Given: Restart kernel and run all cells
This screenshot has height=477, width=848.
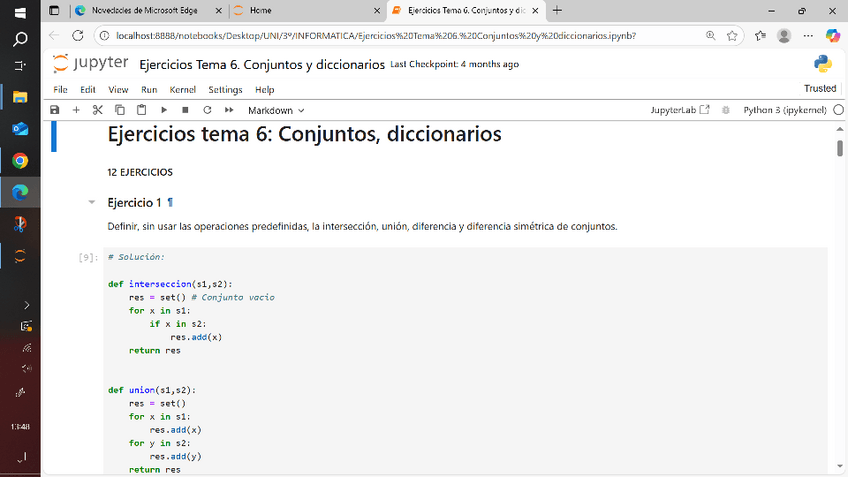Looking at the screenshot, I should click(229, 110).
